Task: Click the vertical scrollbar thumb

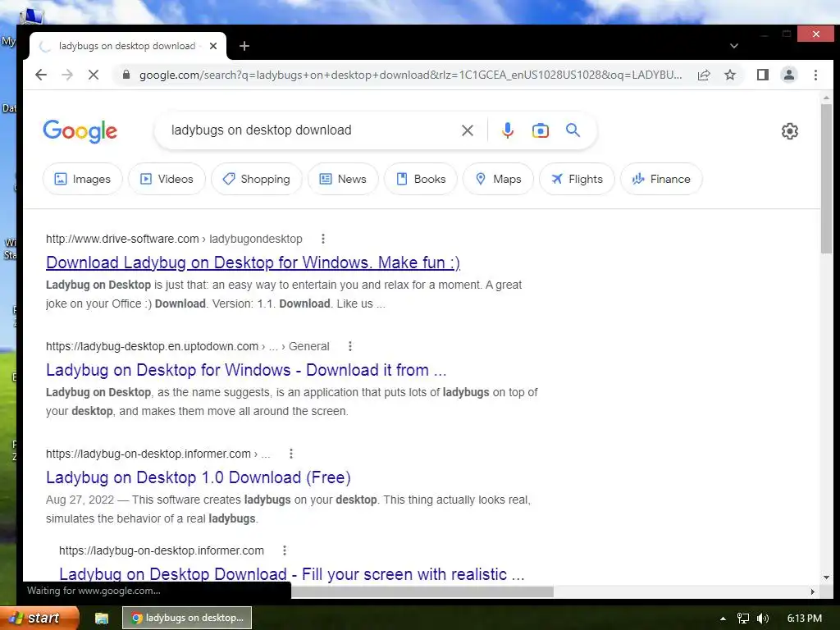Action: (826, 179)
